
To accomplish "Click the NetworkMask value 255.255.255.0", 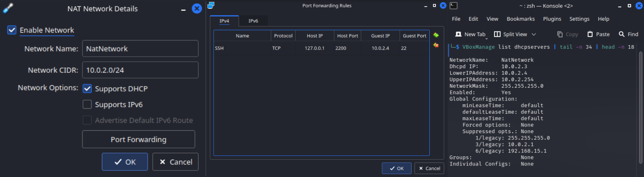I will coord(522,86).
